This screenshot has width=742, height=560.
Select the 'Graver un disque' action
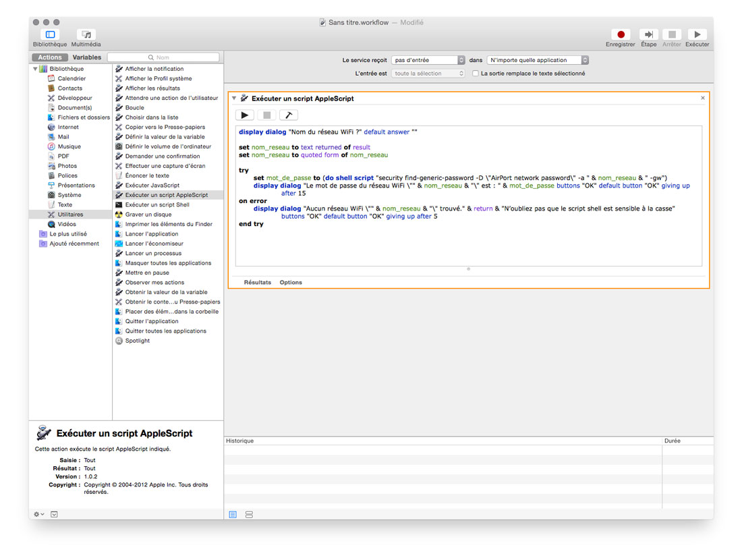click(148, 215)
